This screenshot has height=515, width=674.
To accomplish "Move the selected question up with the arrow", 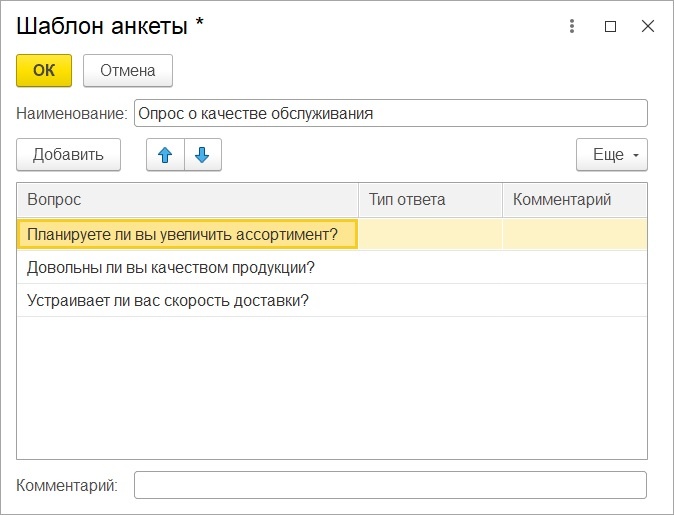I will (x=165, y=155).
